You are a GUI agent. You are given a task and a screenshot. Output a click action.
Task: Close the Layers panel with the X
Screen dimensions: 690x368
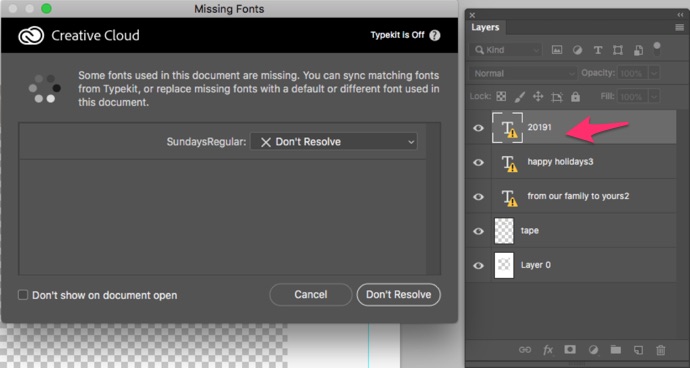(472, 15)
